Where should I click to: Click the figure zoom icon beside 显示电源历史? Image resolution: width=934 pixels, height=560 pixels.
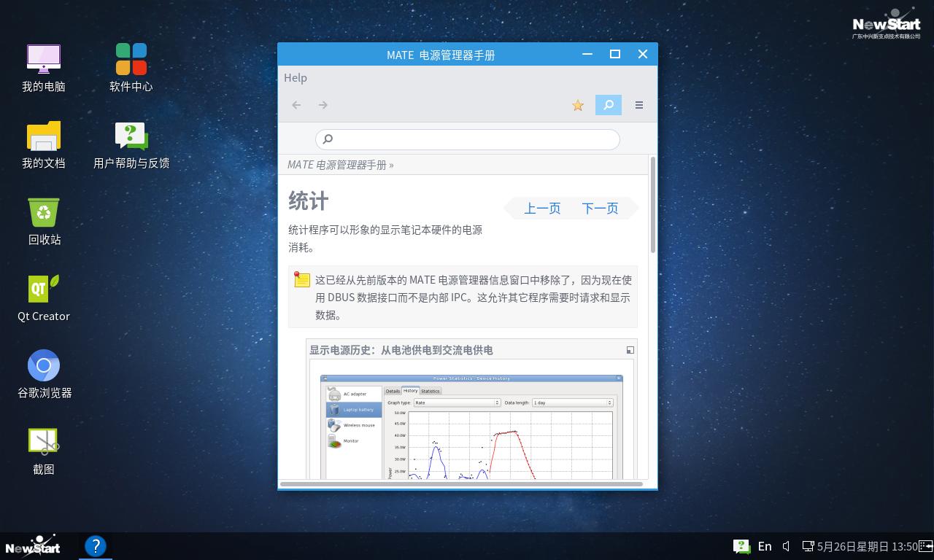(x=630, y=350)
